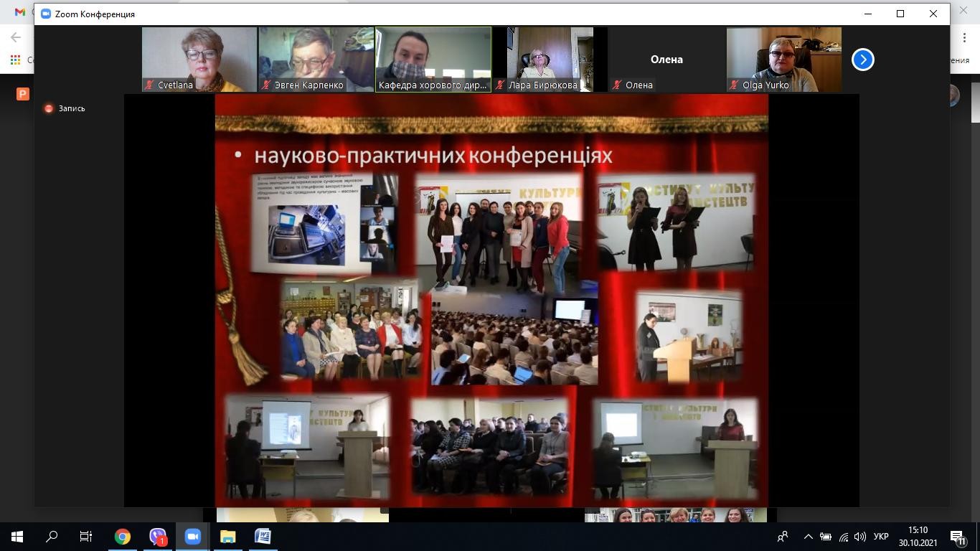Maximize the Zoom Конференция window
Image resolution: width=980 pixels, height=551 pixels.
coord(900,14)
